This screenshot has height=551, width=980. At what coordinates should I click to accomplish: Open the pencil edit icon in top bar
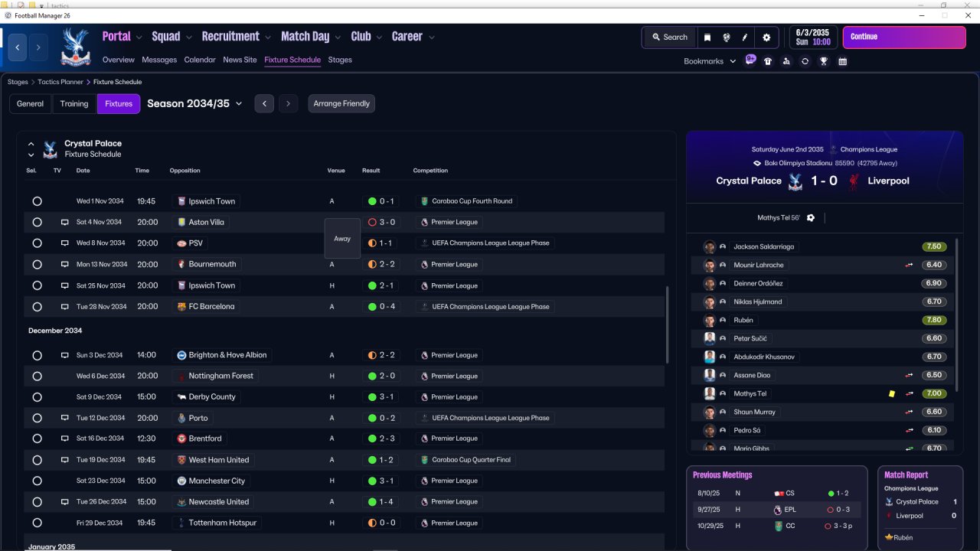(x=745, y=37)
